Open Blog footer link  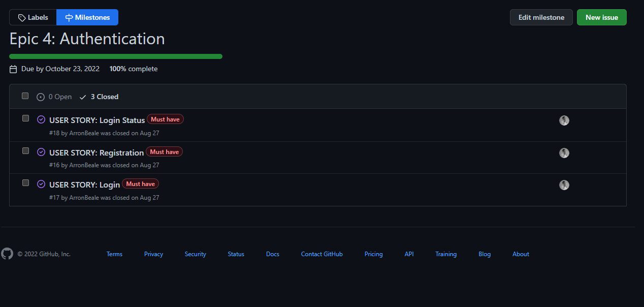pos(485,254)
